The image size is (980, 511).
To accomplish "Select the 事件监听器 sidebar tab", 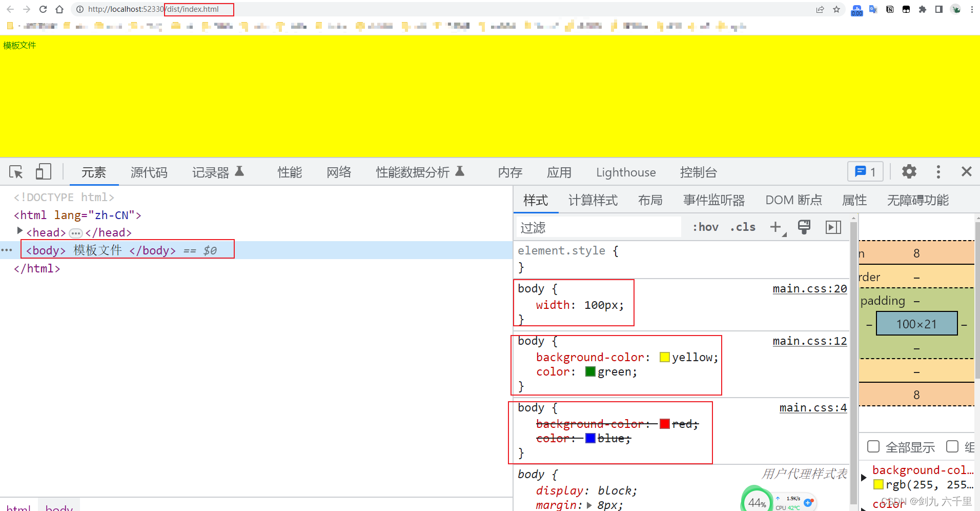I will (x=714, y=200).
